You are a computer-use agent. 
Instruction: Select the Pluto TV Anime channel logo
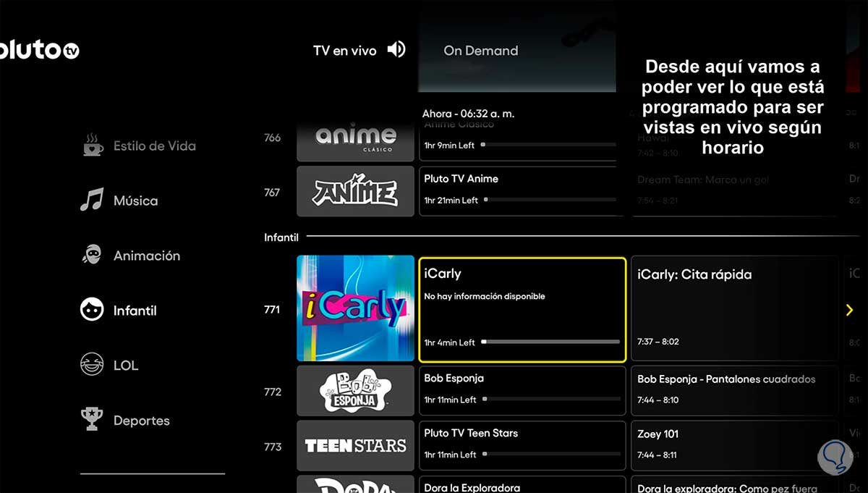pos(355,191)
